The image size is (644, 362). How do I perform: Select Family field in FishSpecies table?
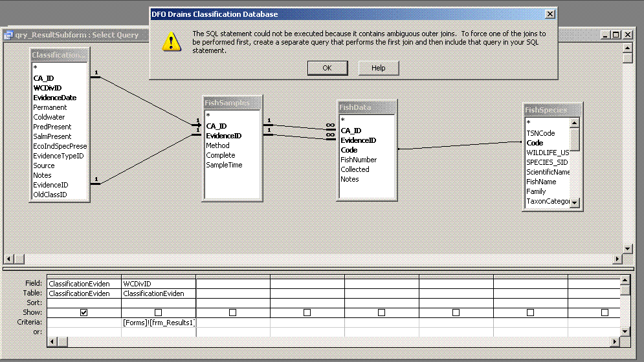536,192
